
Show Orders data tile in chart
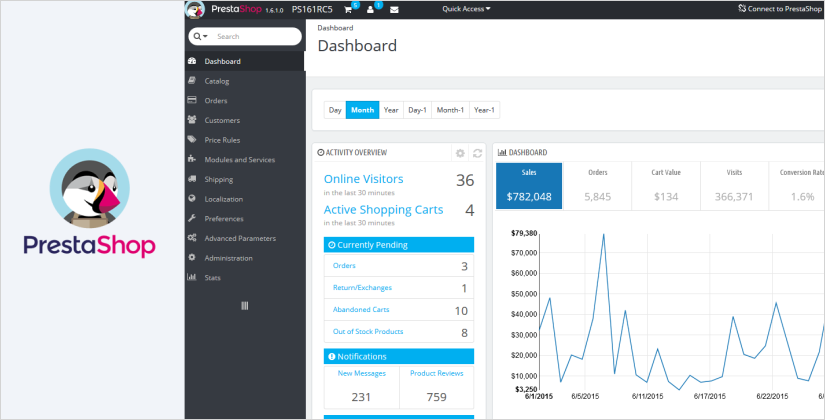(x=597, y=186)
